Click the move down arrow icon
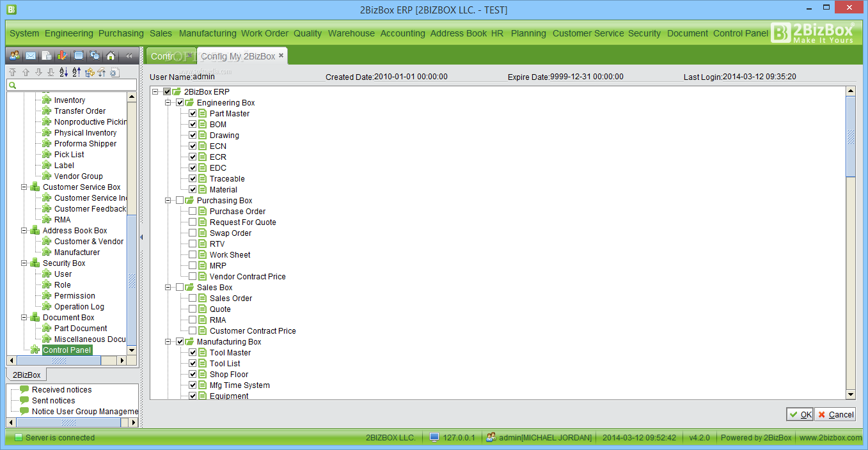Image resolution: width=868 pixels, height=450 pixels. pos(38,72)
